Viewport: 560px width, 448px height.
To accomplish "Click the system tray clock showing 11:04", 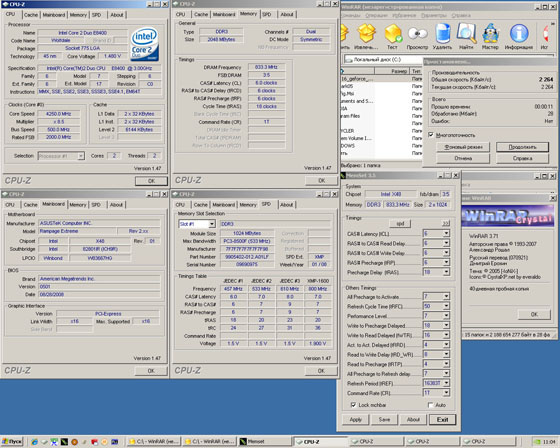I will (549, 442).
